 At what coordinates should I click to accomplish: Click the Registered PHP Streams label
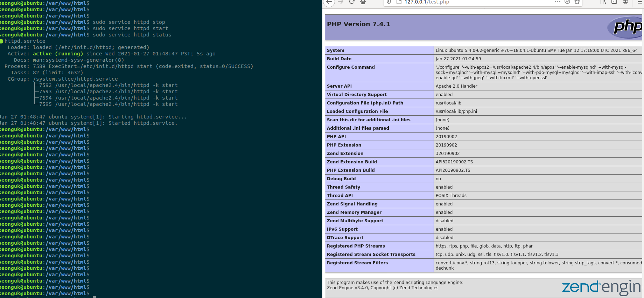(x=356, y=246)
